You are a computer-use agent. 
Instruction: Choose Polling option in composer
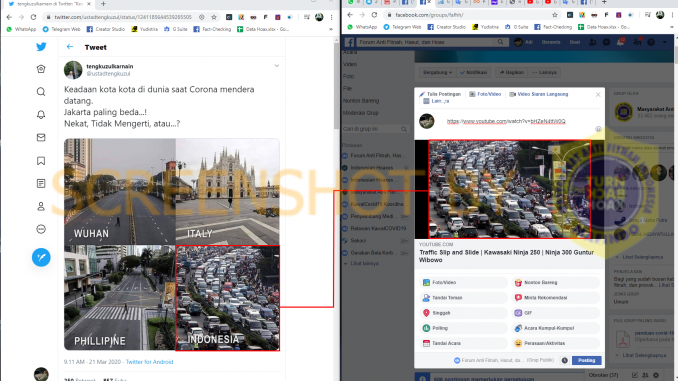click(463, 328)
